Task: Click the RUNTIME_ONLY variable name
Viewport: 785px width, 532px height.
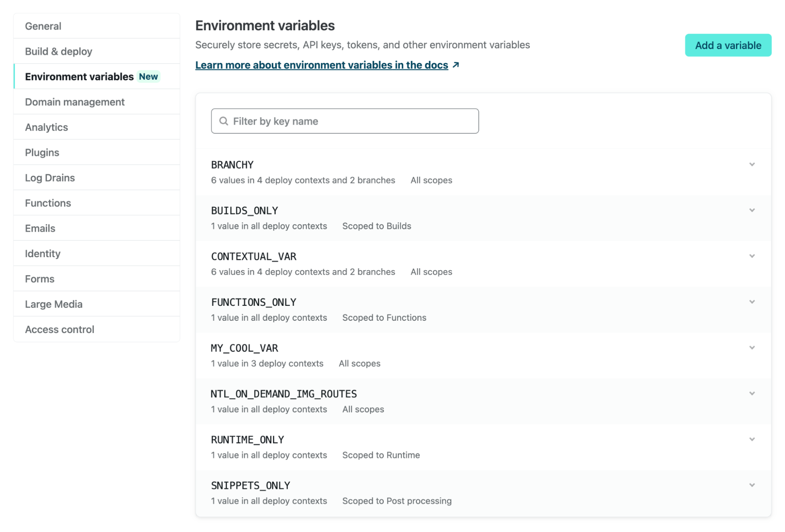Action: [247, 440]
